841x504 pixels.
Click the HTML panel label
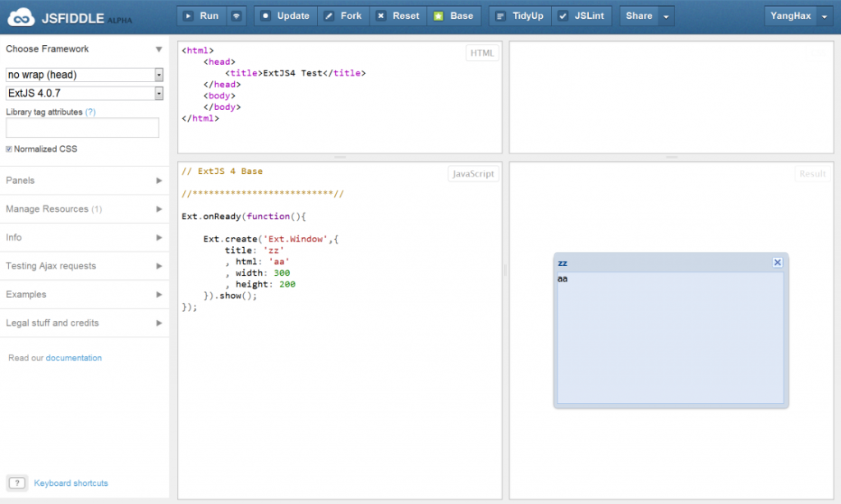coord(481,53)
